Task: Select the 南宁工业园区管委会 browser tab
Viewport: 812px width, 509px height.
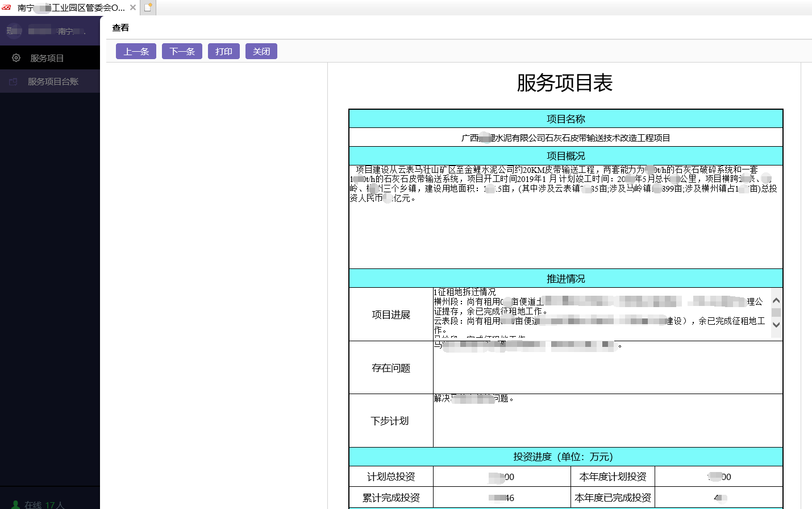Action: pos(68,7)
